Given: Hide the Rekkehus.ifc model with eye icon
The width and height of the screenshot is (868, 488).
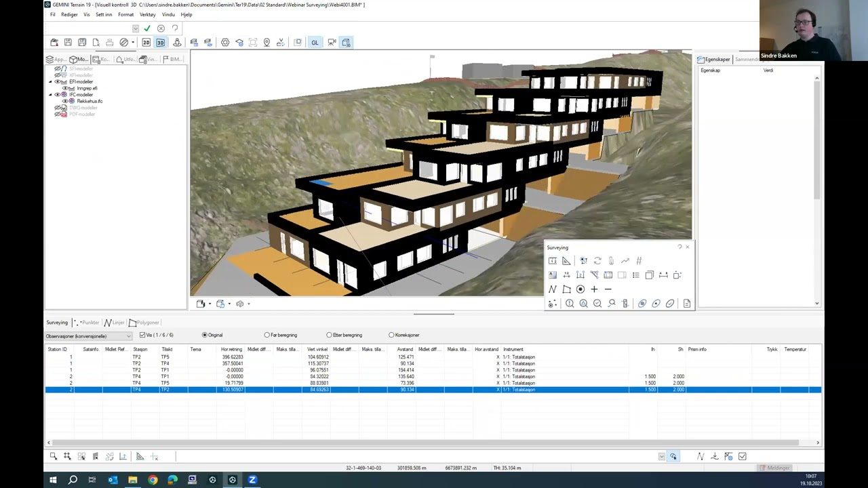Looking at the screenshot, I should tap(65, 101).
